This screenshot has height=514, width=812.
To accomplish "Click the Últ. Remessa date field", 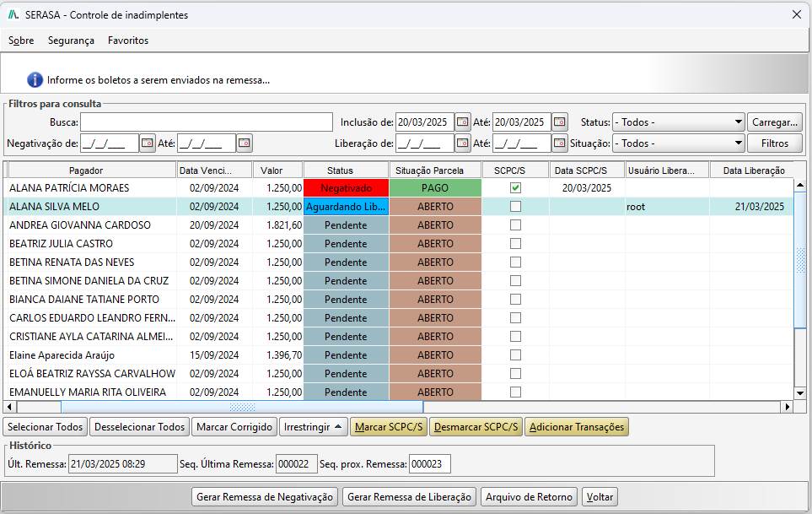I will click(122, 463).
